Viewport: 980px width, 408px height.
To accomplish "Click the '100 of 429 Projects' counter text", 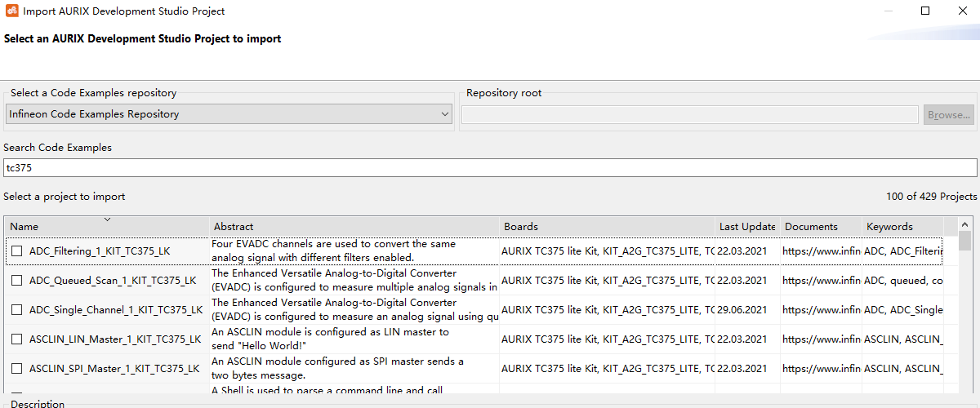I will click(x=931, y=197).
